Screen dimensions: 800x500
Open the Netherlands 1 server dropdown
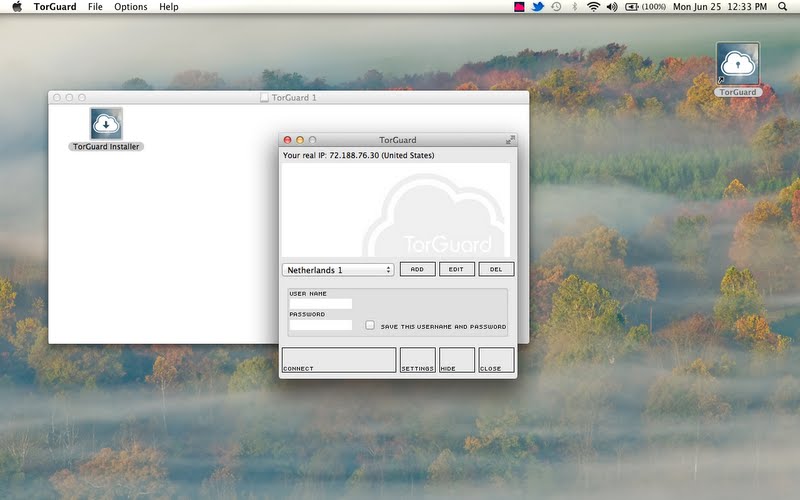(338, 269)
